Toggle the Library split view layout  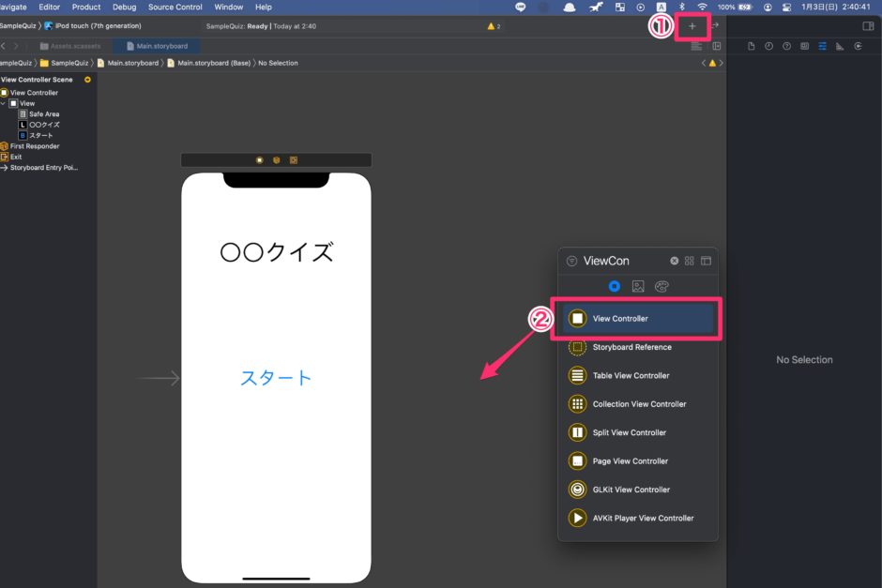[706, 261]
